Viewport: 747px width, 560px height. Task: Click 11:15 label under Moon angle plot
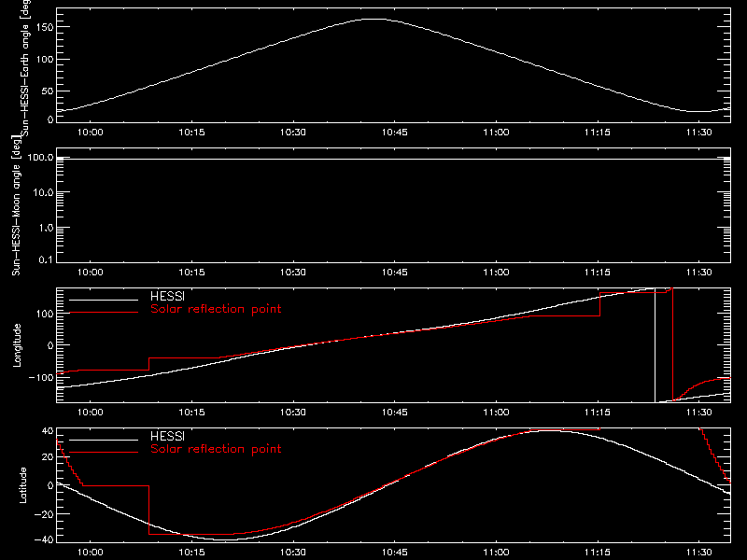click(598, 273)
